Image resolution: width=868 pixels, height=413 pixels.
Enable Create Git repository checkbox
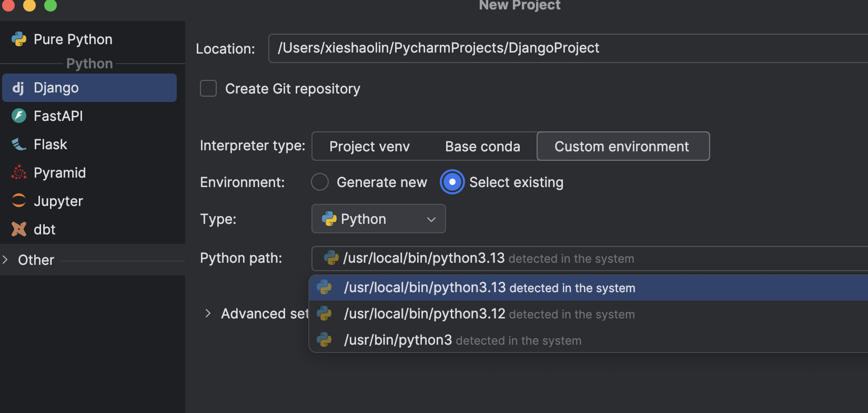(x=208, y=88)
